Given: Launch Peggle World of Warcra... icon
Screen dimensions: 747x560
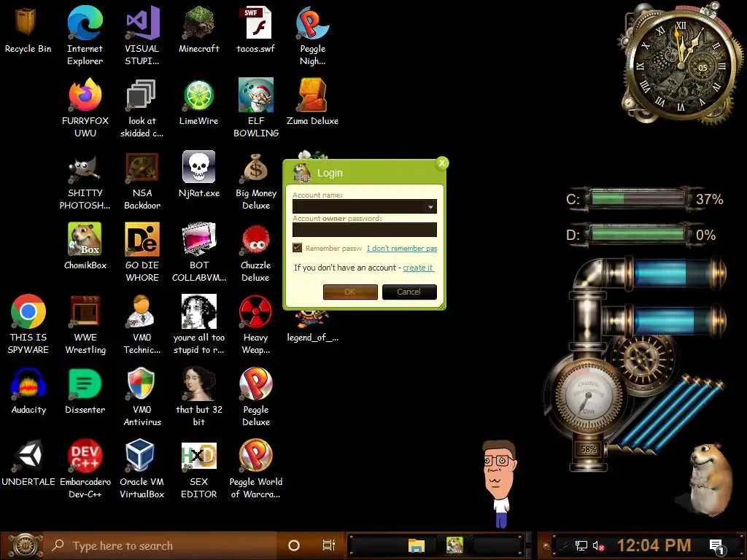Looking at the screenshot, I should click(256, 456).
